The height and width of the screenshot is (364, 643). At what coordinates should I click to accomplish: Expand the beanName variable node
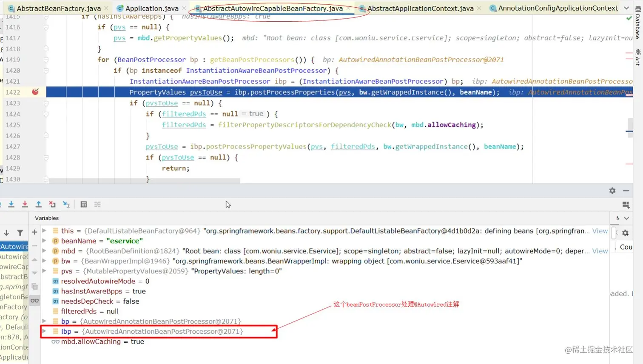point(44,241)
